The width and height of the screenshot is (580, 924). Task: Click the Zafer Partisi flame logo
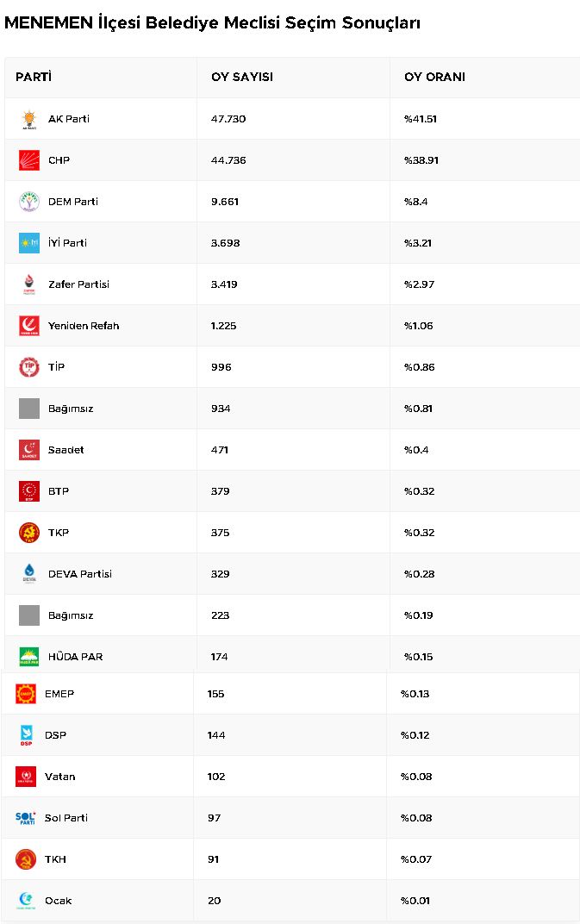(x=29, y=284)
